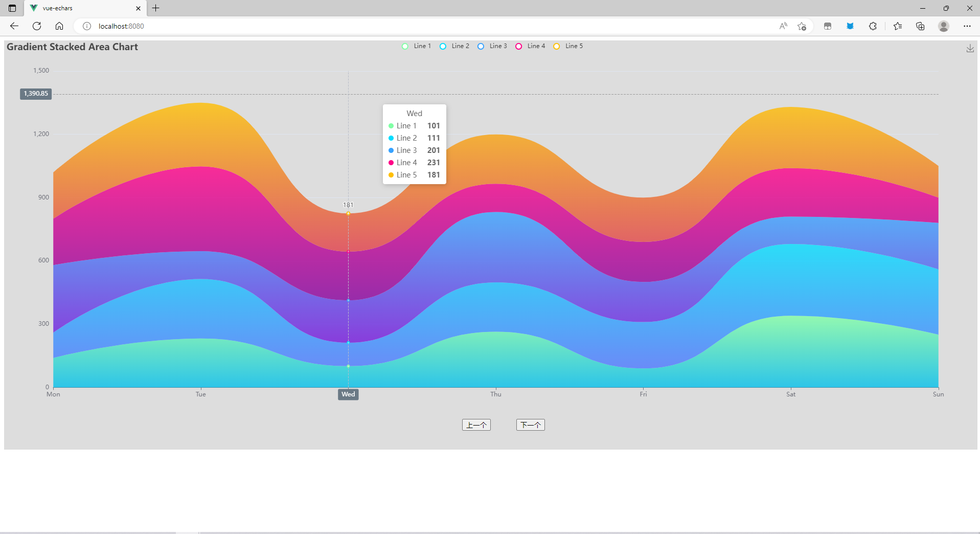Go back to the previous page
The height and width of the screenshot is (534, 980).
click(14, 26)
